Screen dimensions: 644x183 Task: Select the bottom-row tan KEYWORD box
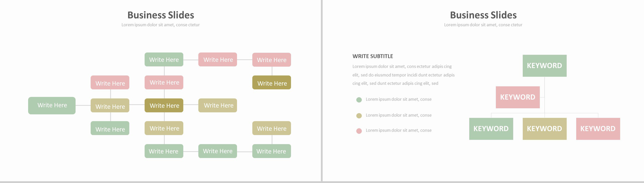[544, 129]
